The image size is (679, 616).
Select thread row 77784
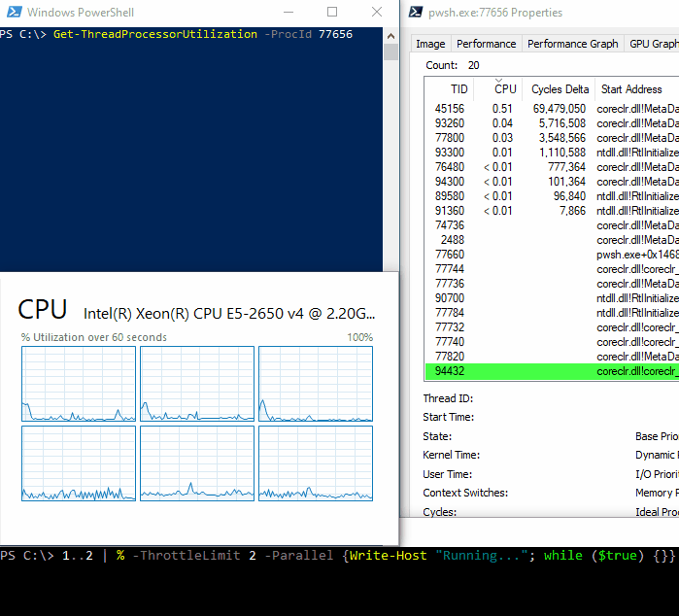(x=552, y=313)
